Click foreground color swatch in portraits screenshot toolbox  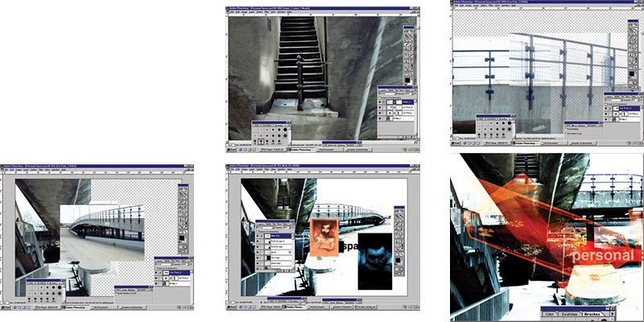point(398,260)
